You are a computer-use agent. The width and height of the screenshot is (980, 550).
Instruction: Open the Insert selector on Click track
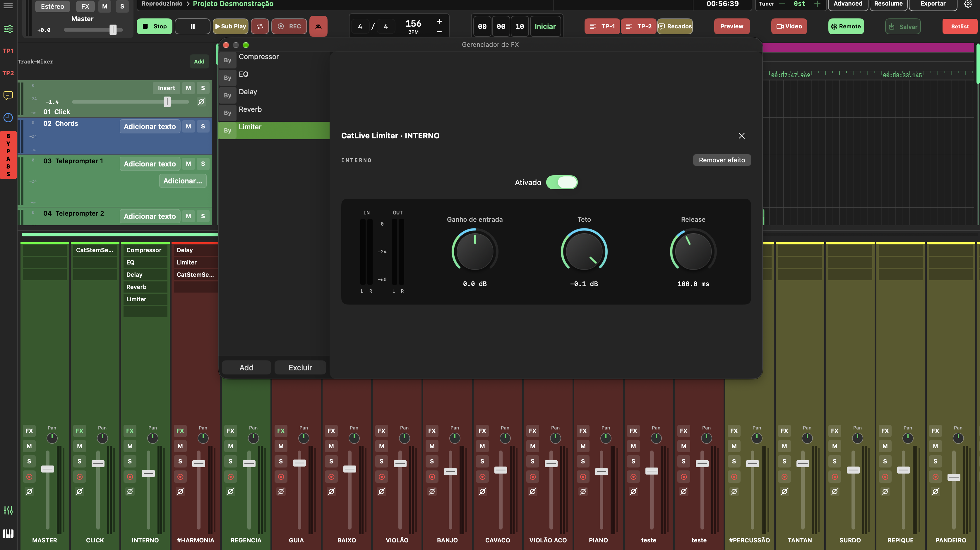[x=167, y=88]
